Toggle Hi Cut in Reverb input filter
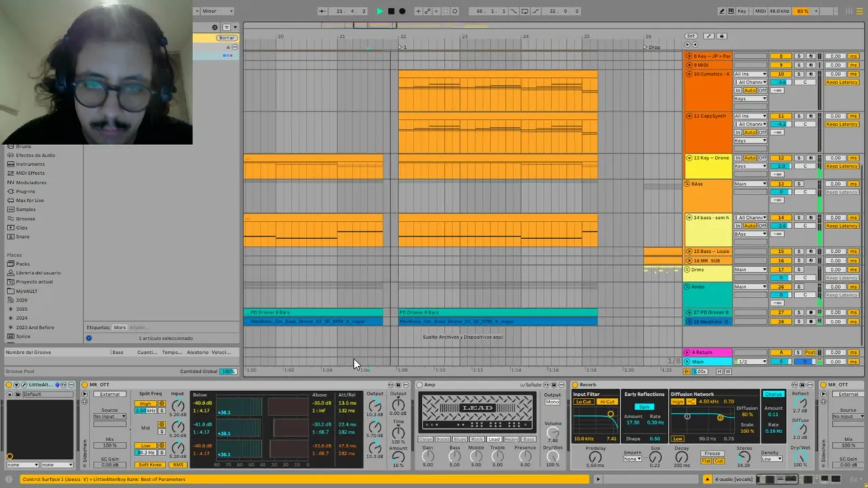This screenshot has width=868, height=488. click(607, 402)
